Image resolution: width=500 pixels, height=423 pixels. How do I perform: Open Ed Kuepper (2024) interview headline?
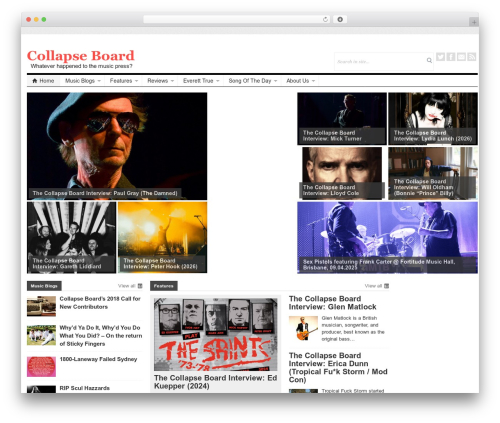coord(216,382)
